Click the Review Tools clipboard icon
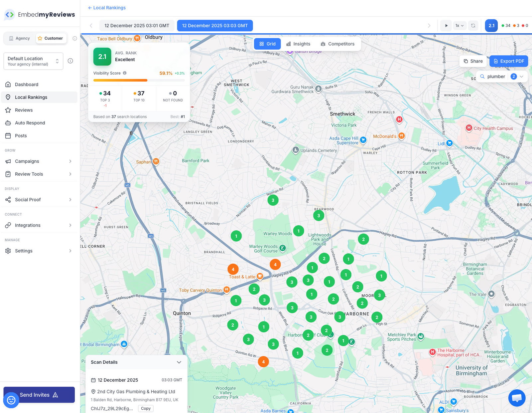Image resolution: width=532 pixels, height=413 pixels. coord(8,174)
